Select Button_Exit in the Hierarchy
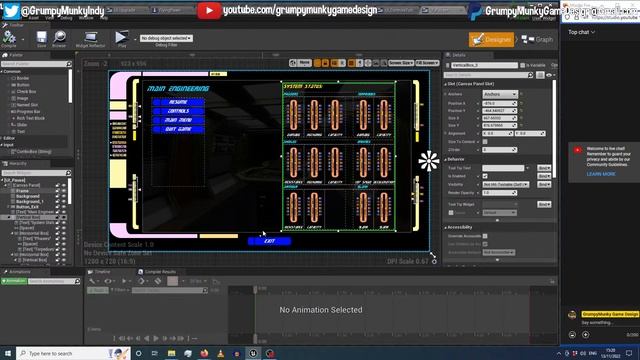This screenshot has width=640, height=360. pos(27,207)
